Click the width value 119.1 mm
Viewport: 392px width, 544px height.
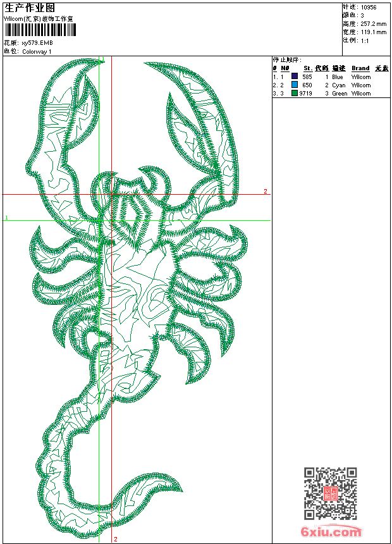pyautogui.click(x=373, y=32)
